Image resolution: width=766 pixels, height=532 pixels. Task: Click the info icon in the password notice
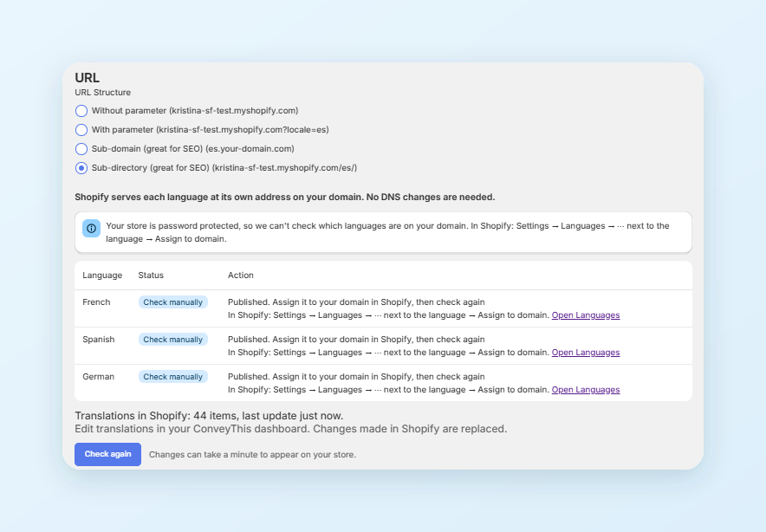tap(91, 228)
